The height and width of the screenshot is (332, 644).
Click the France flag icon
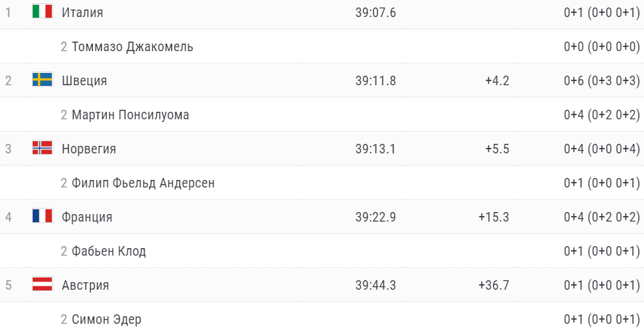(x=42, y=216)
